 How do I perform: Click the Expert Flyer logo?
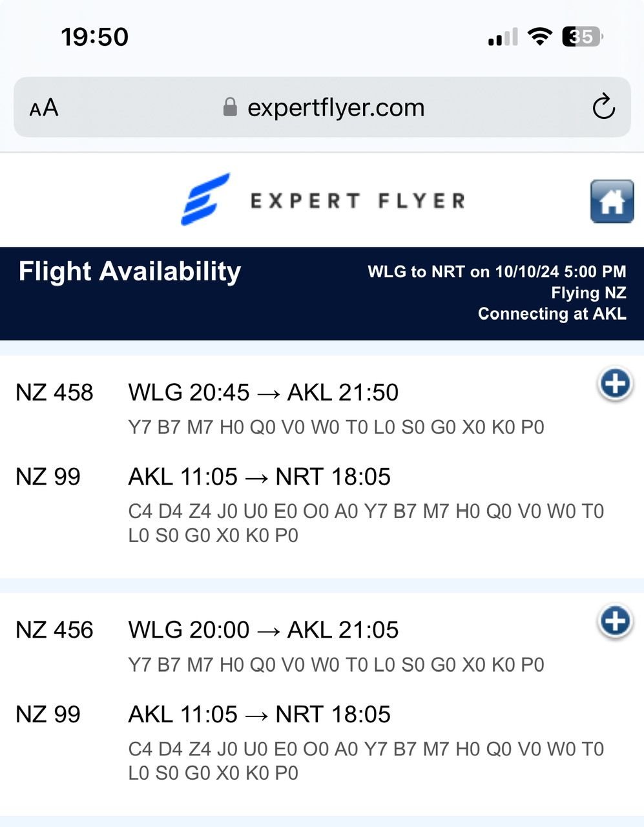[x=322, y=200]
